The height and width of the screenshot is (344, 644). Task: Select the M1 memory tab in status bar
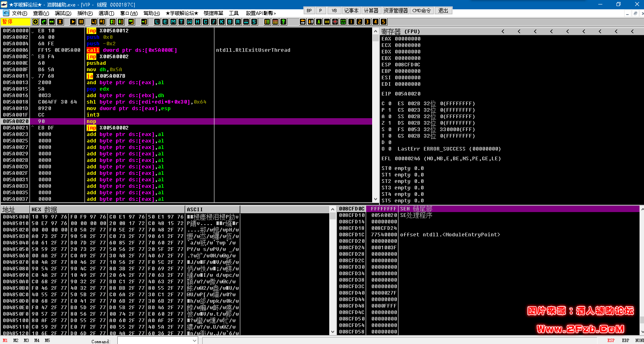5,341
